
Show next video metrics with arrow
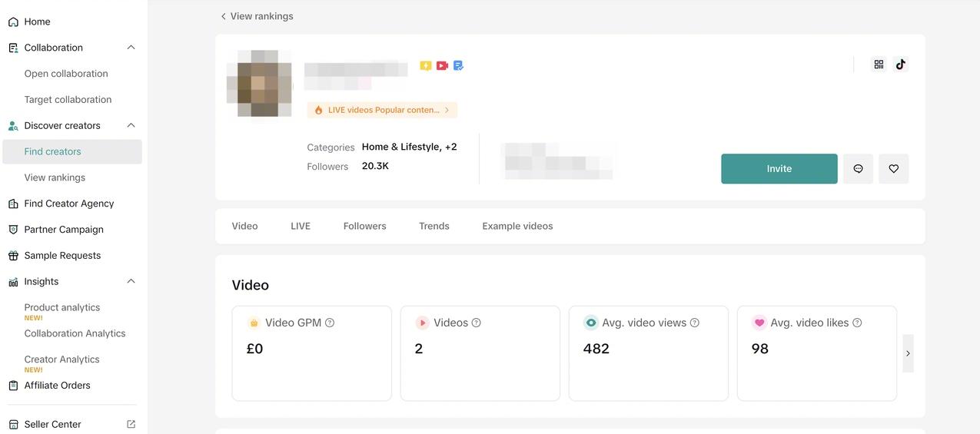[908, 353]
